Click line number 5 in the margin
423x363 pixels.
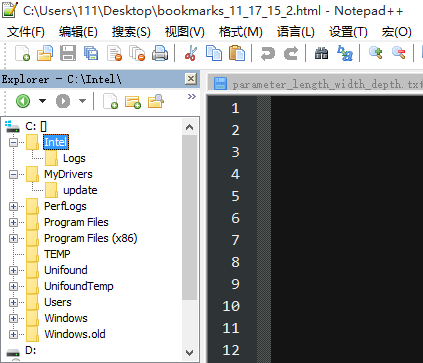[x=235, y=196]
